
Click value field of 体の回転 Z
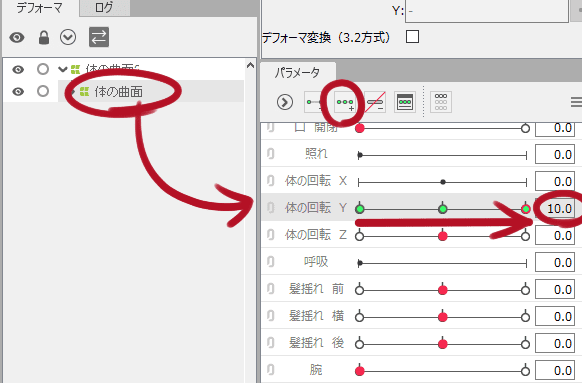(555, 236)
